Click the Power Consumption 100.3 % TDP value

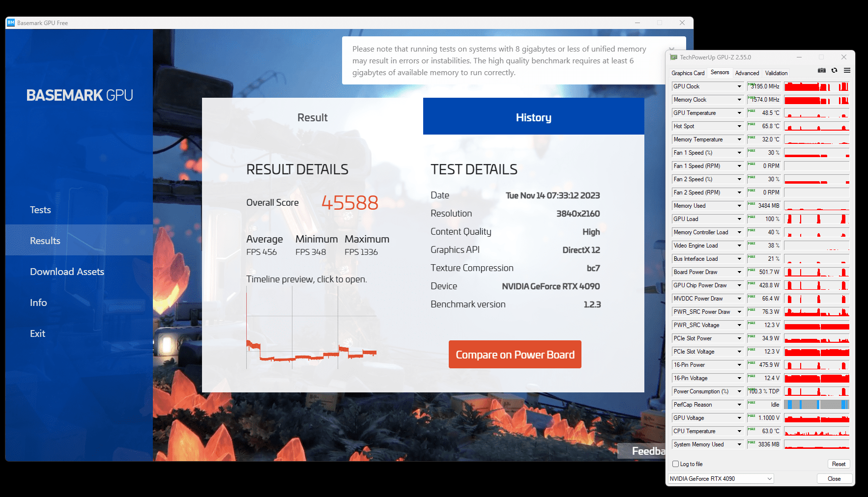coord(764,391)
